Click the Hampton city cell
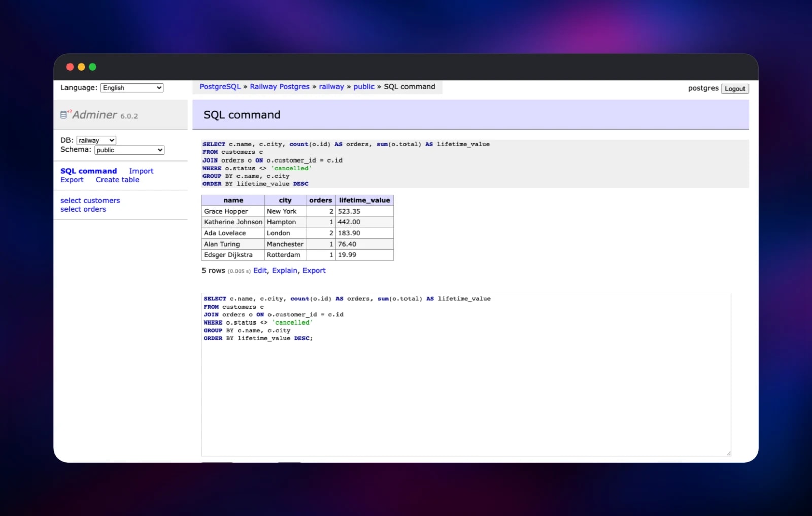The image size is (812, 516). (285, 222)
